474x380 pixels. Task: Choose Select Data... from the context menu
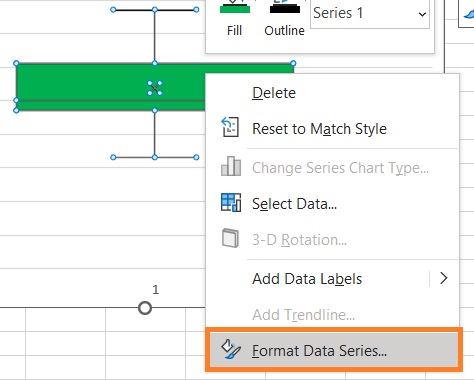click(x=294, y=204)
